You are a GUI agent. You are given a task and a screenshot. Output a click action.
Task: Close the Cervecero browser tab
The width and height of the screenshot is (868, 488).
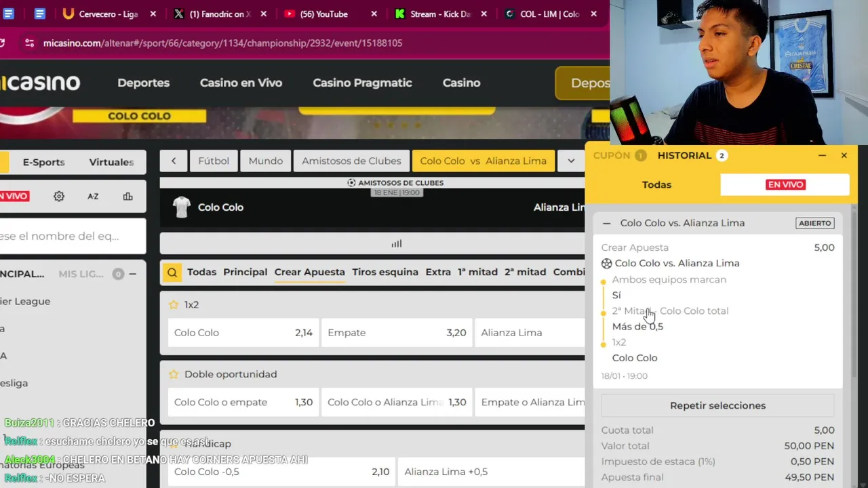(153, 14)
